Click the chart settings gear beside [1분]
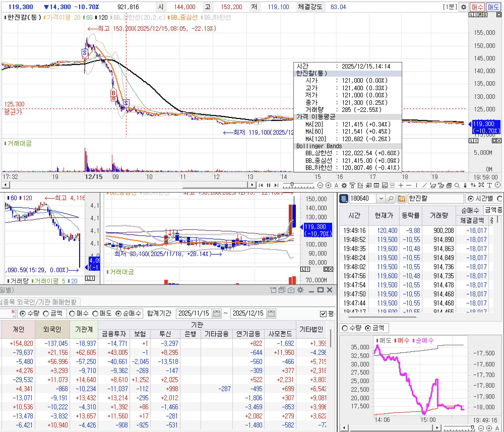The height and width of the screenshot is (432, 504). (463, 7)
